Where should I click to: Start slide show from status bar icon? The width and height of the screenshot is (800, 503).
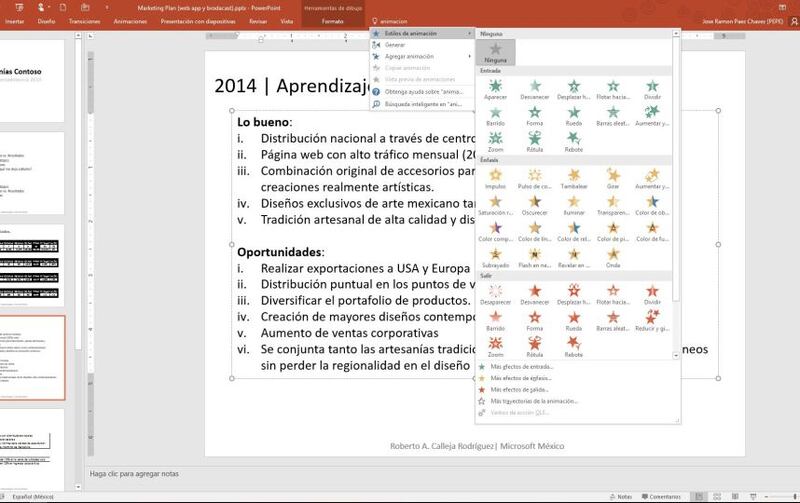click(753, 496)
